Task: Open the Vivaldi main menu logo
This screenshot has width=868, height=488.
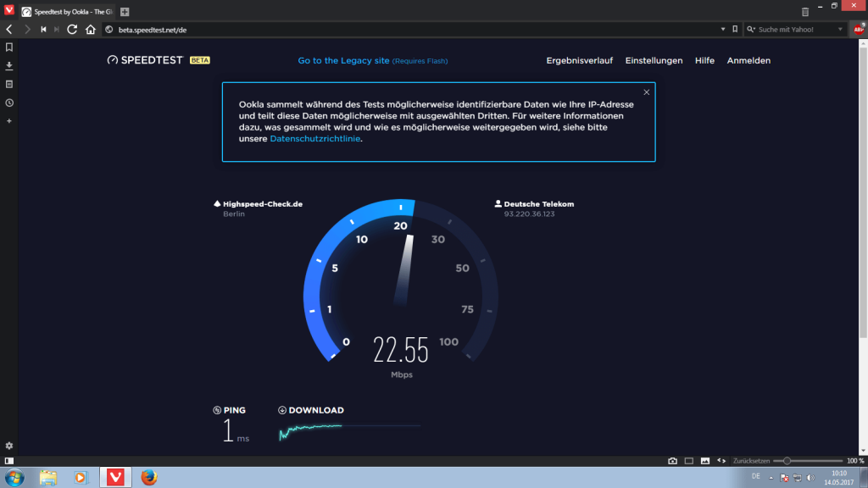Action: (x=8, y=10)
